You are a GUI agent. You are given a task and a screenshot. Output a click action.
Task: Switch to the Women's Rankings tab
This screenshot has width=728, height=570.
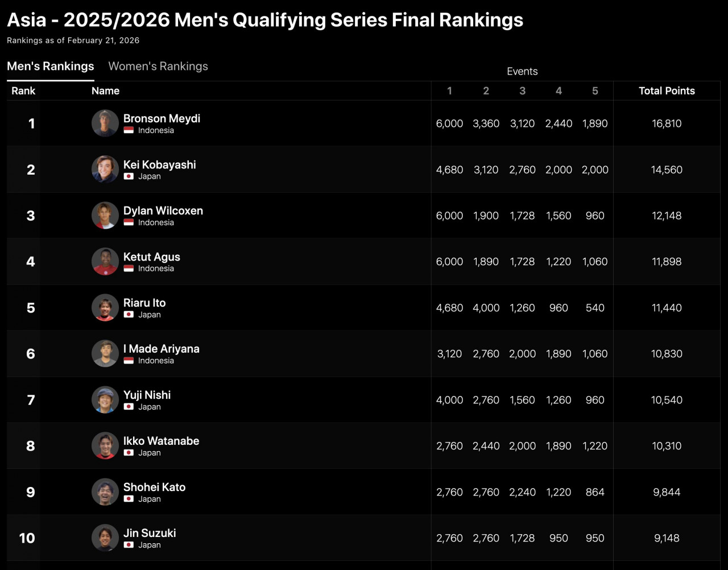click(x=158, y=67)
